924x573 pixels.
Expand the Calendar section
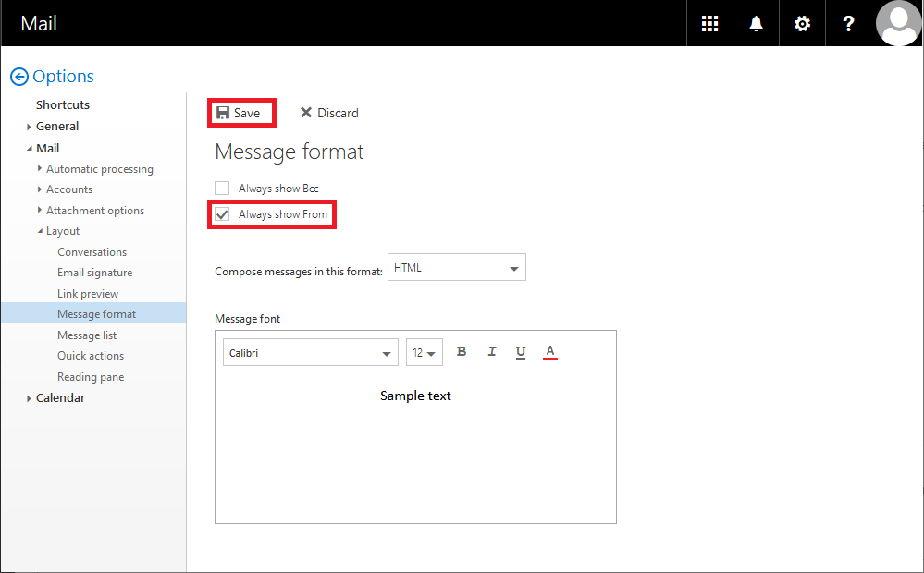point(60,397)
